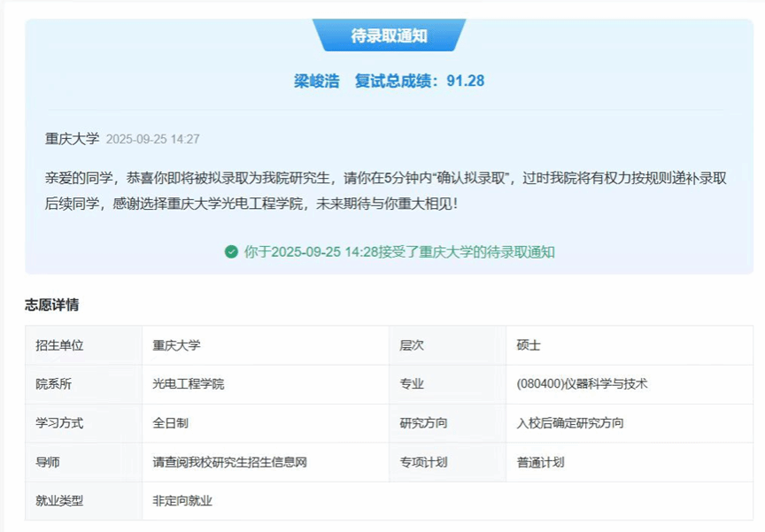Click the 志愿详情 section heading
The height and width of the screenshot is (532, 765).
[x=51, y=305]
